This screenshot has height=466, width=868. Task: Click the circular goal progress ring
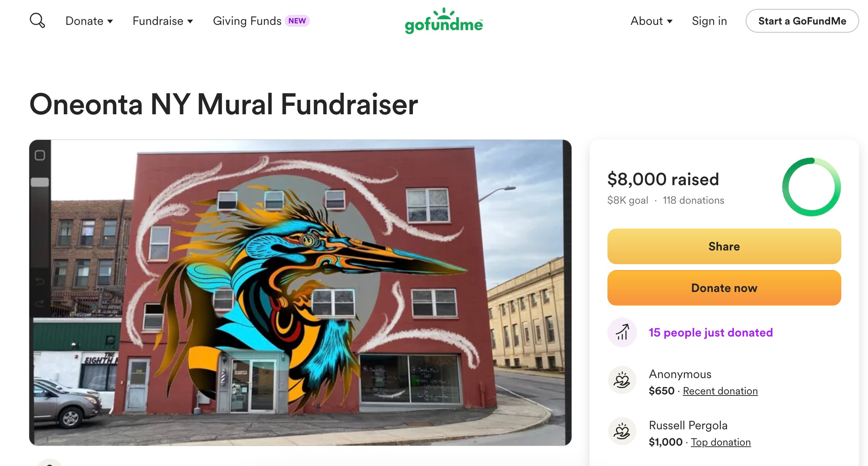point(811,187)
